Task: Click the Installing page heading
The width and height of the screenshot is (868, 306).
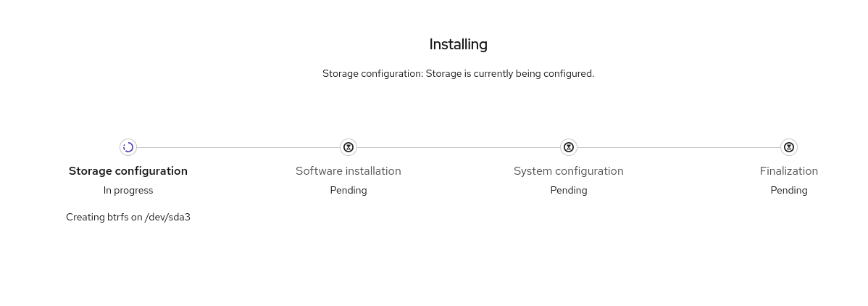Action: [x=458, y=44]
